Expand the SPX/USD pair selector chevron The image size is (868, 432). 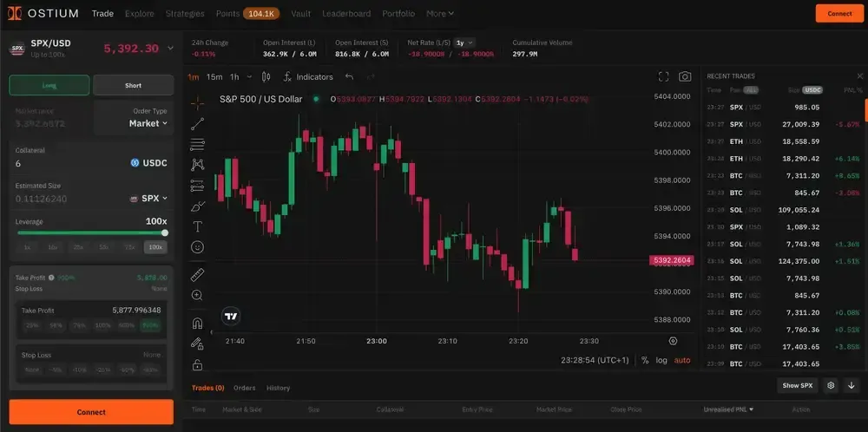(x=170, y=48)
